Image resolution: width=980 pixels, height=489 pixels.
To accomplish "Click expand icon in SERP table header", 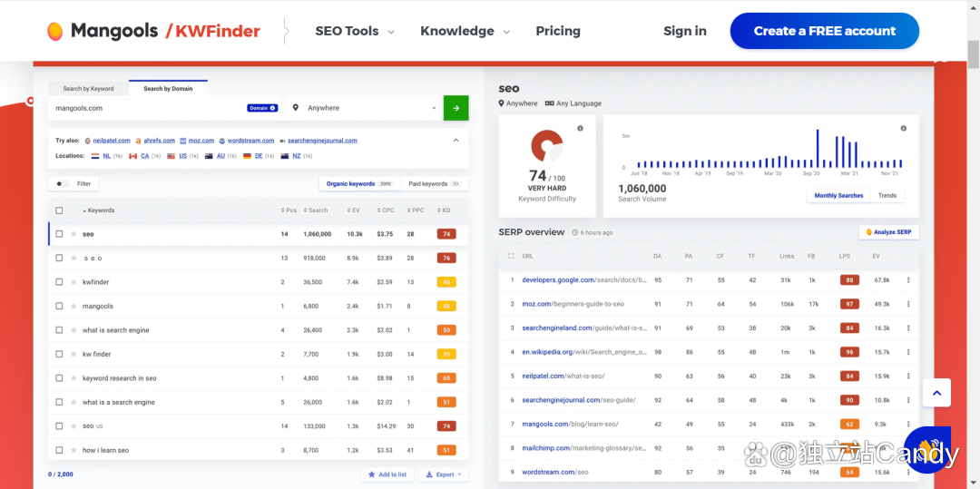I will click(511, 256).
